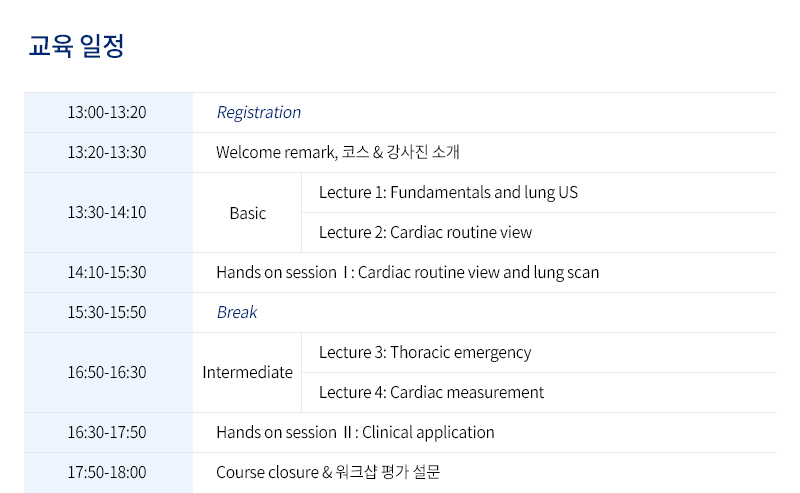Click the Intermediate level label

point(247,373)
